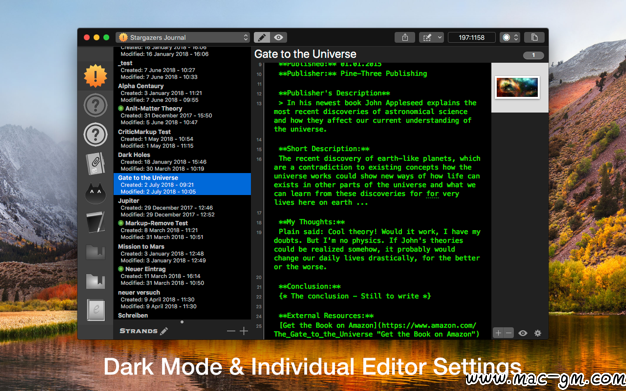Add a new entry with Strands plus button
This screenshot has height=391, width=626.
[x=244, y=331]
